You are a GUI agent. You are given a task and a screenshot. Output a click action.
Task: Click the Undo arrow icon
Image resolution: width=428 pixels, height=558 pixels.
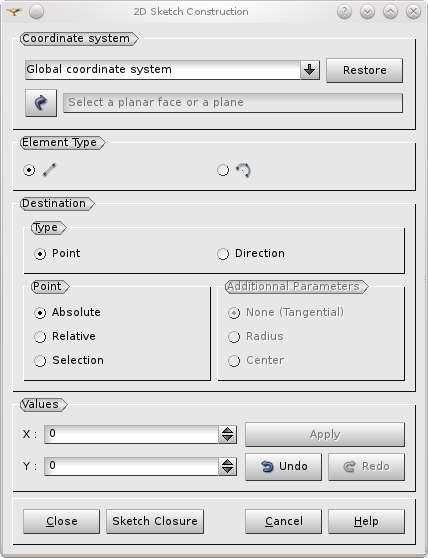(x=267, y=466)
